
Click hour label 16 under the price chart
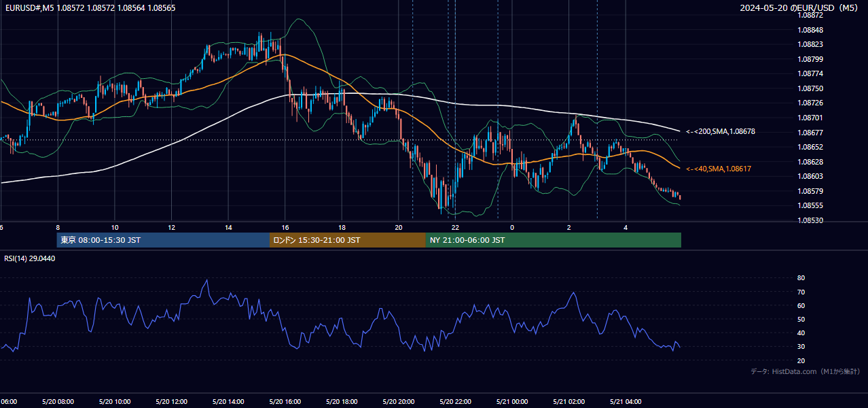point(285,228)
